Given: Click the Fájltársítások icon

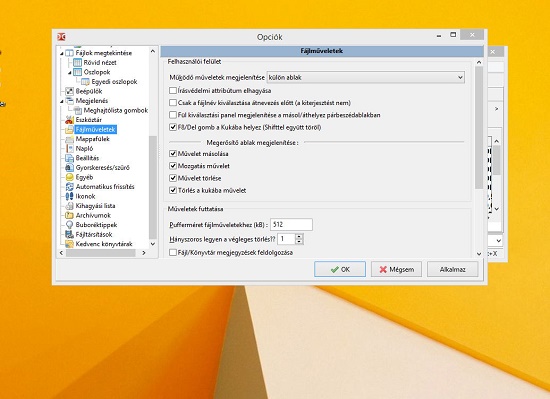Looking at the screenshot, I should (x=69, y=234).
